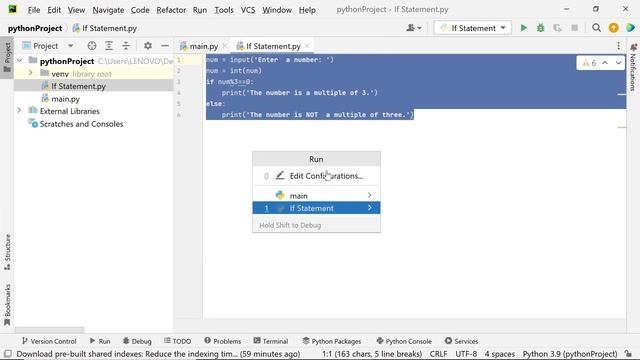Change UTF-8 file encoding
This screenshot has height=360, width=640.
click(466, 353)
